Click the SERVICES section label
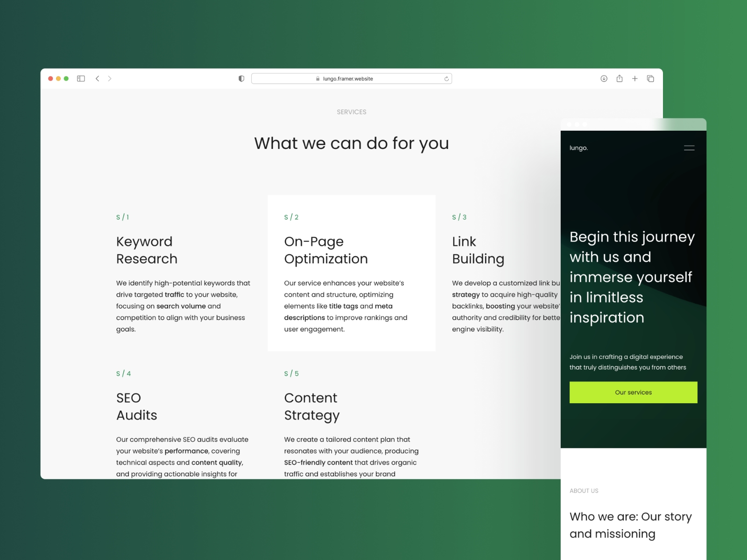Screen dimensions: 747x560 [352, 112]
